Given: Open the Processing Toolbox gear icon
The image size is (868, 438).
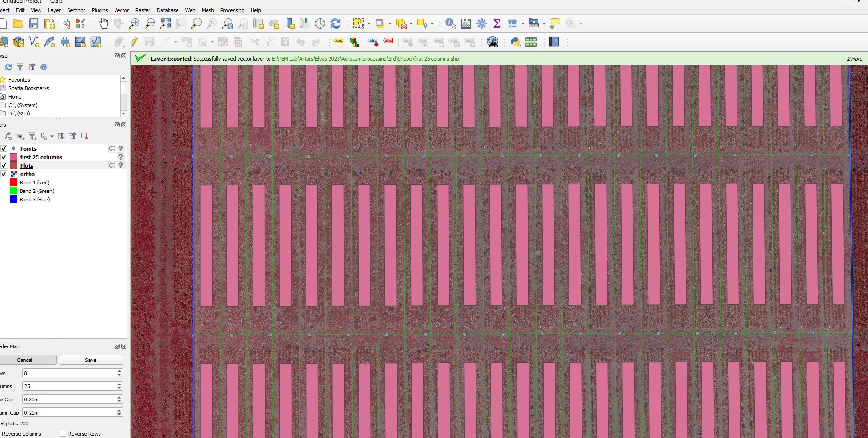Looking at the screenshot, I should pos(482,23).
